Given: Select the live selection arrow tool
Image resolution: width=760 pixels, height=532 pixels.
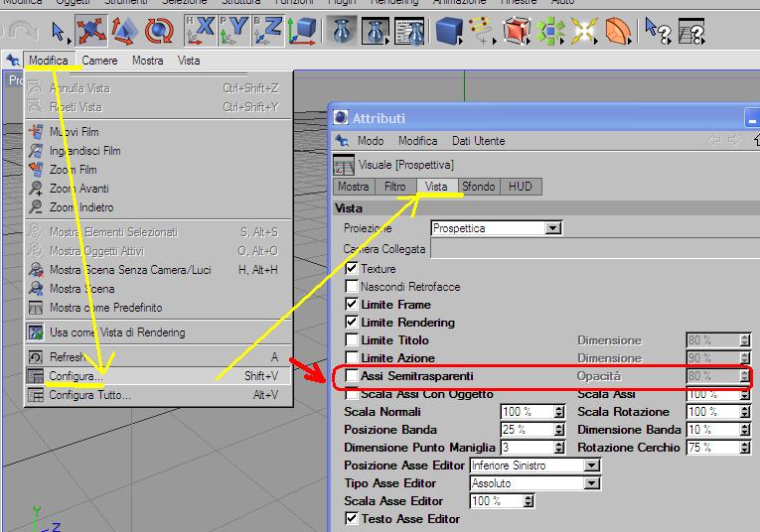Looking at the screenshot, I should 59,32.
